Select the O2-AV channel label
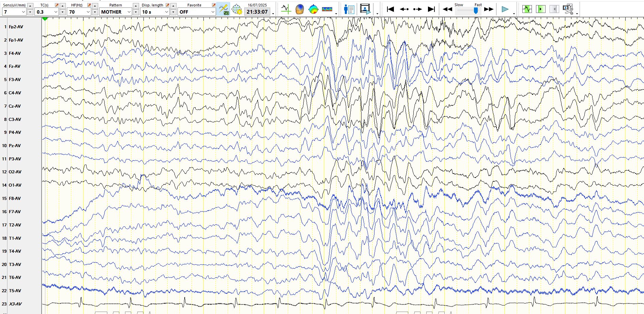 click(x=15, y=172)
